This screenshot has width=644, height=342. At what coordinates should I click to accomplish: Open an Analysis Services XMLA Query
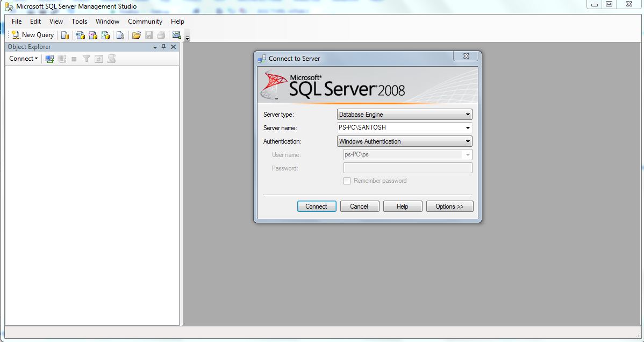coord(105,35)
